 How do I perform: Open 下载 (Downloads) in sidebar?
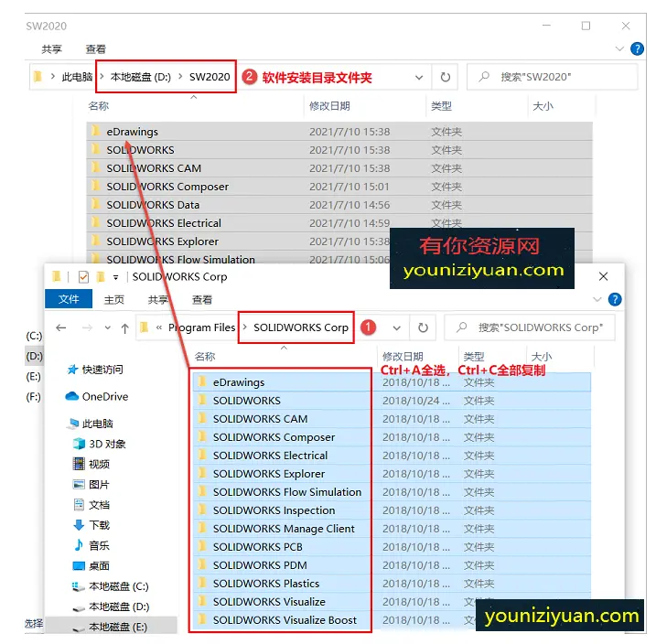pos(91,525)
